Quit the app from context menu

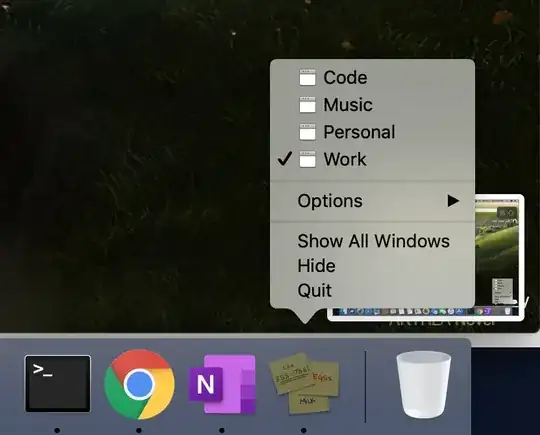click(x=373, y=290)
